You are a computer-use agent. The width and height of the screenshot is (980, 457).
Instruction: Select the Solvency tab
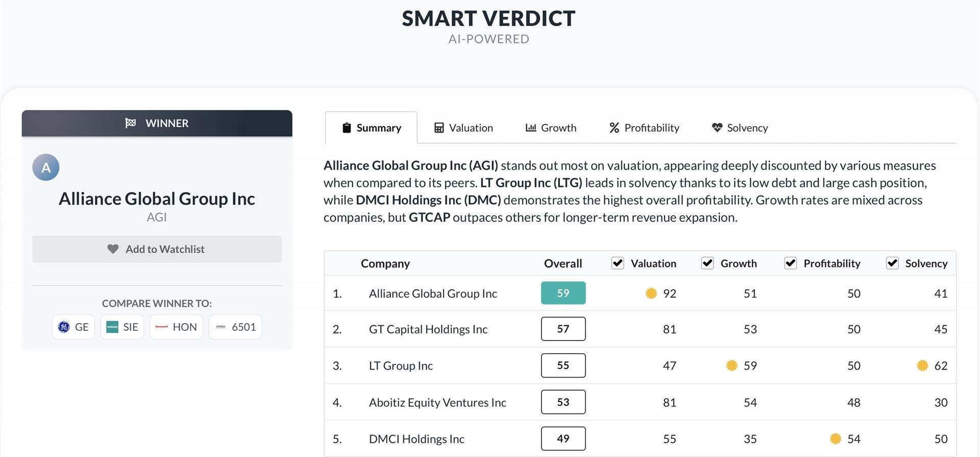(740, 128)
